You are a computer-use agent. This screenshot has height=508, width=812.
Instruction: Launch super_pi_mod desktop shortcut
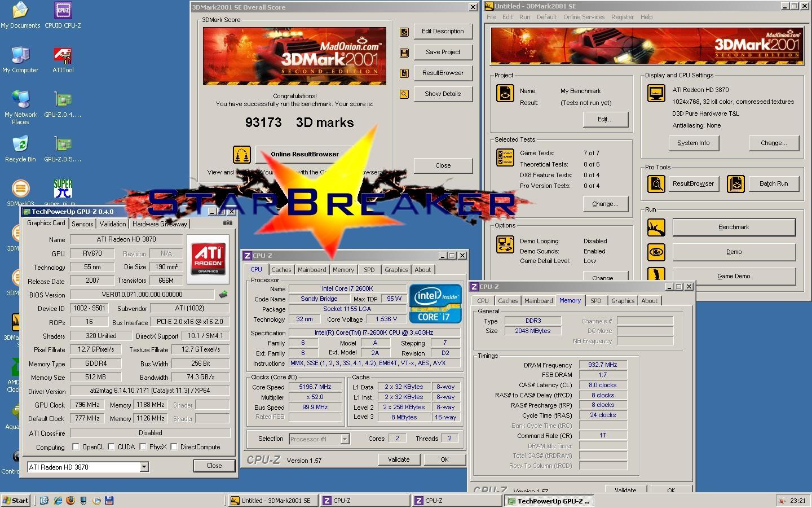point(63,192)
